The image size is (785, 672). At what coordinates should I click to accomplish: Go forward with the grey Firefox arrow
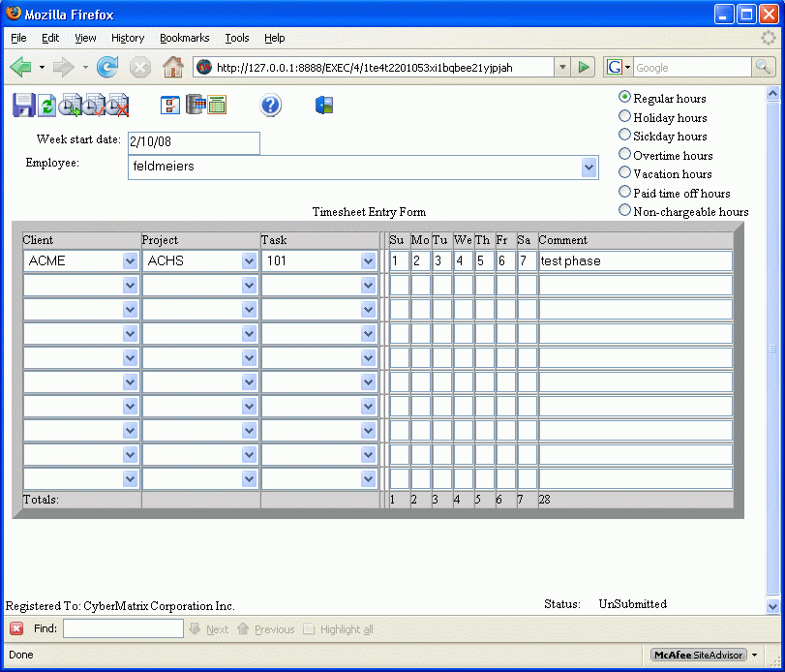click(64, 67)
